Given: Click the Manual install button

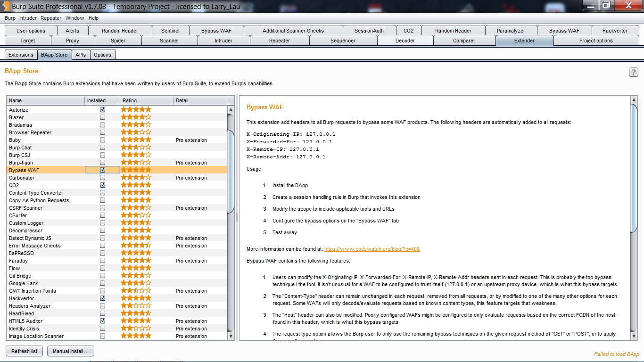Looking at the screenshot, I should [x=71, y=351].
